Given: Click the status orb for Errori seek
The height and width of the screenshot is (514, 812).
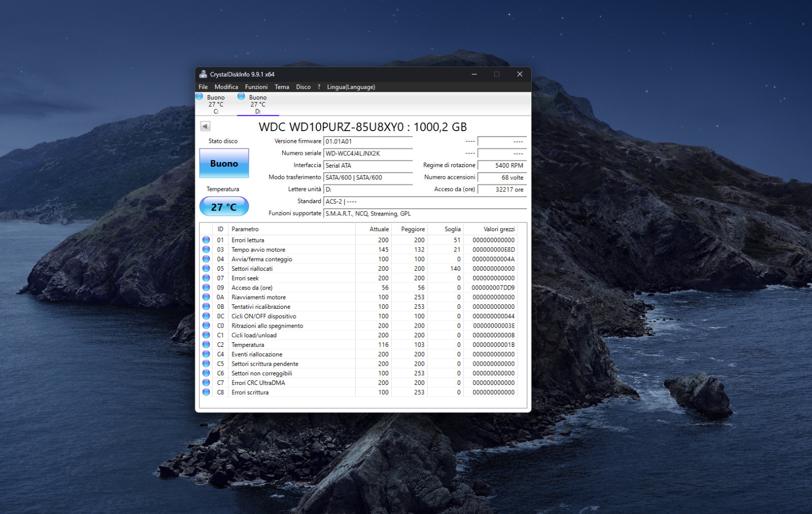Looking at the screenshot, I should point(206,278).
